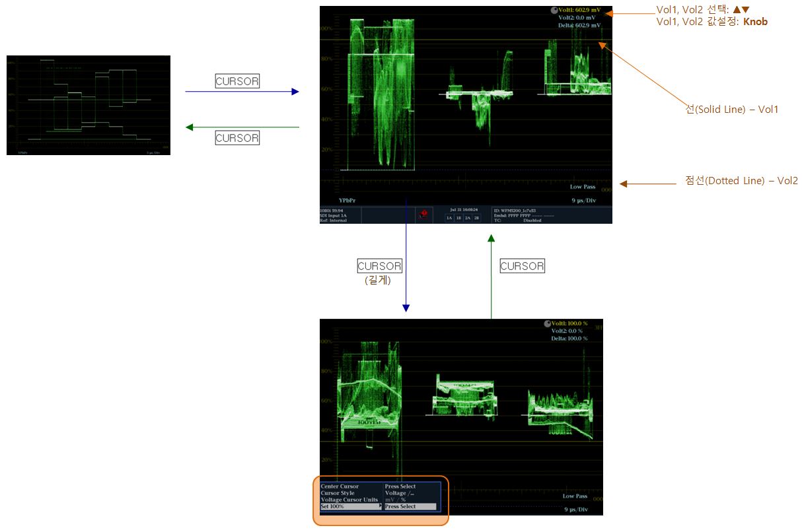
Task: Select the 1A input indicator box
Action: (449, 217)
